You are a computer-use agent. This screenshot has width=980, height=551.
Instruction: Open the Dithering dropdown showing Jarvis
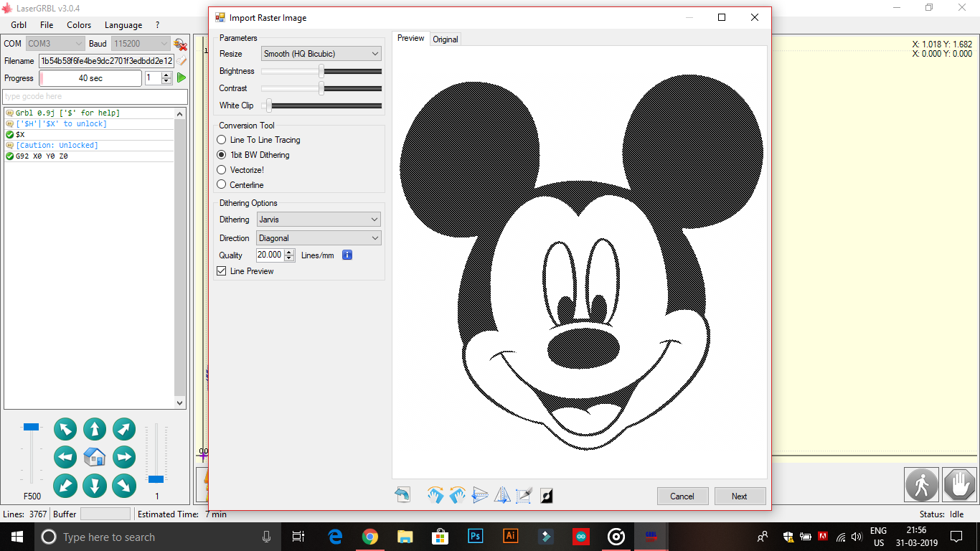coord(319,219)
